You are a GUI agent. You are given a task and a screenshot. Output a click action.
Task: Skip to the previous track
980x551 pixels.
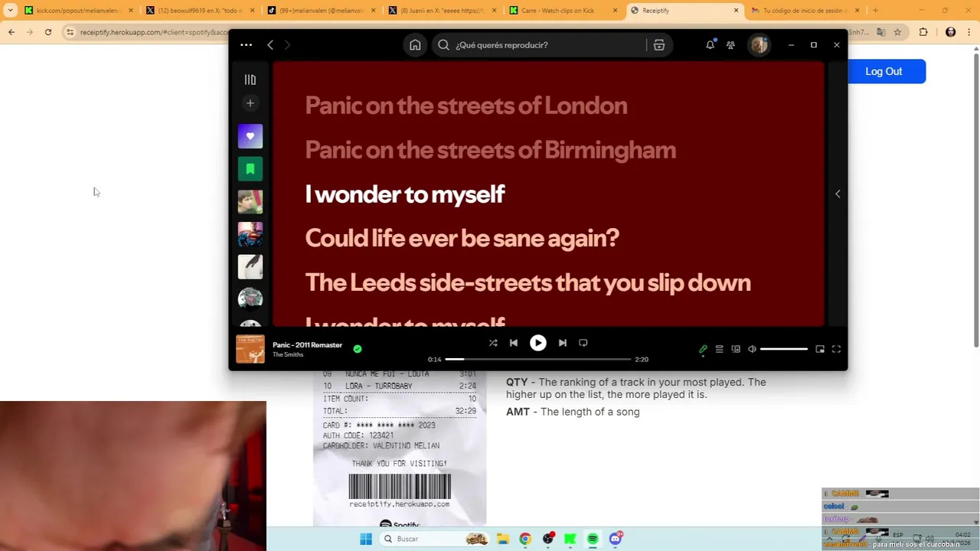click(514, 343)
